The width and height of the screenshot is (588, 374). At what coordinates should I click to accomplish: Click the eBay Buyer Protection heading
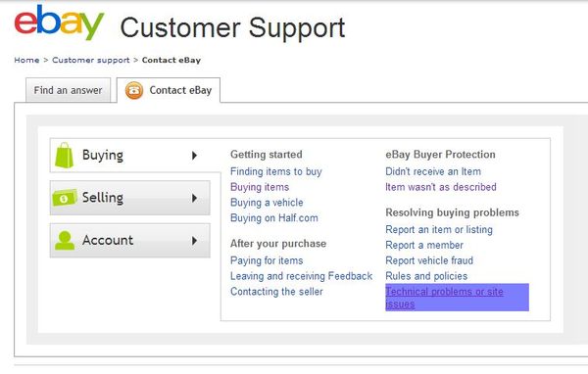pyautogui.click(x=441, y=155)
